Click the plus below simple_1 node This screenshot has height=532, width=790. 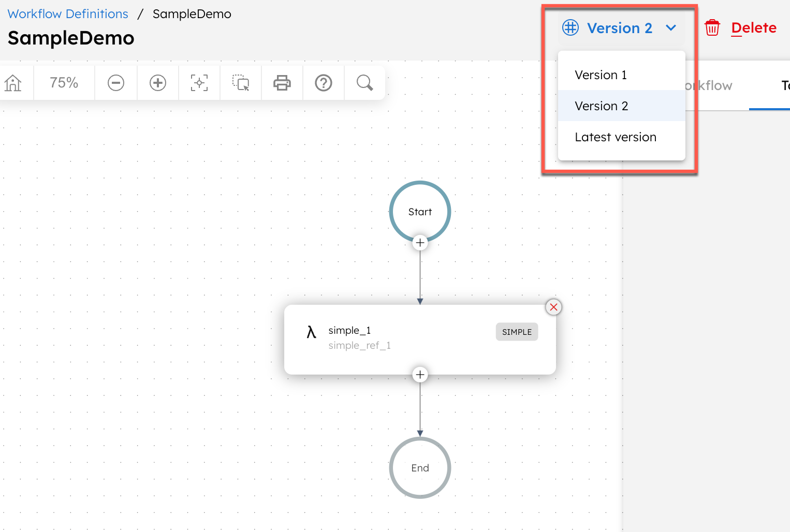coord(420,374)
